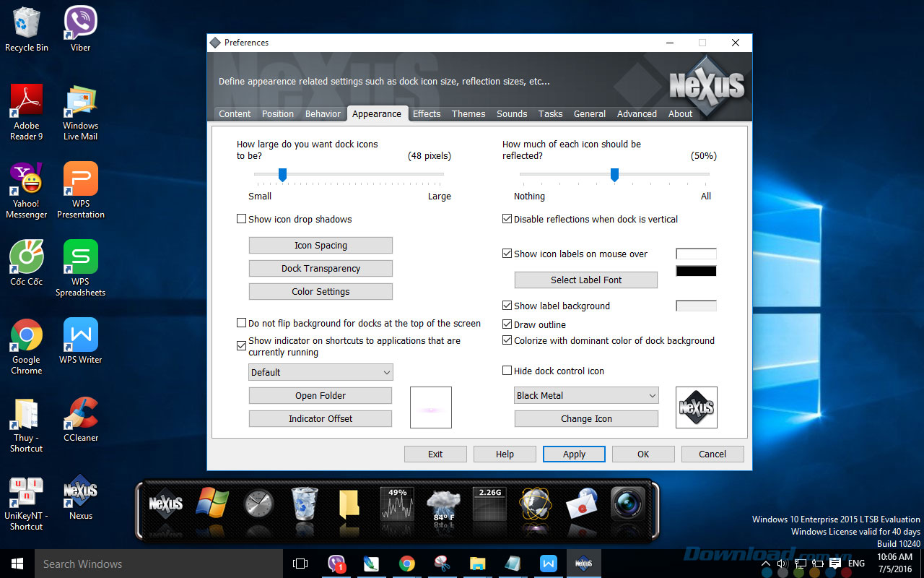924x578 pixels.
Task: Expand the Default indicator dropdown
Action: coord(321,372)
